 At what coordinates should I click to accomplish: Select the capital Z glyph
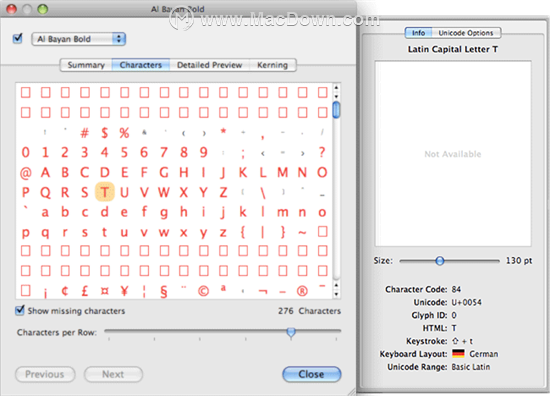(x=223, y=192)
